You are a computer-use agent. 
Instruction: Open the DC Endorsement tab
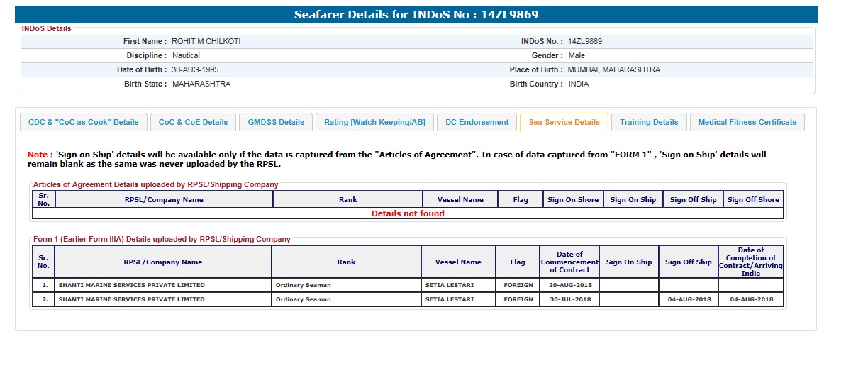pyautogui.click(x=477, y=122)
